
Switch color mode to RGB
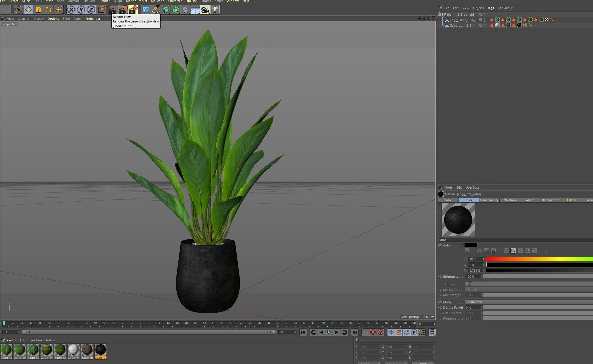click(506, 251)
